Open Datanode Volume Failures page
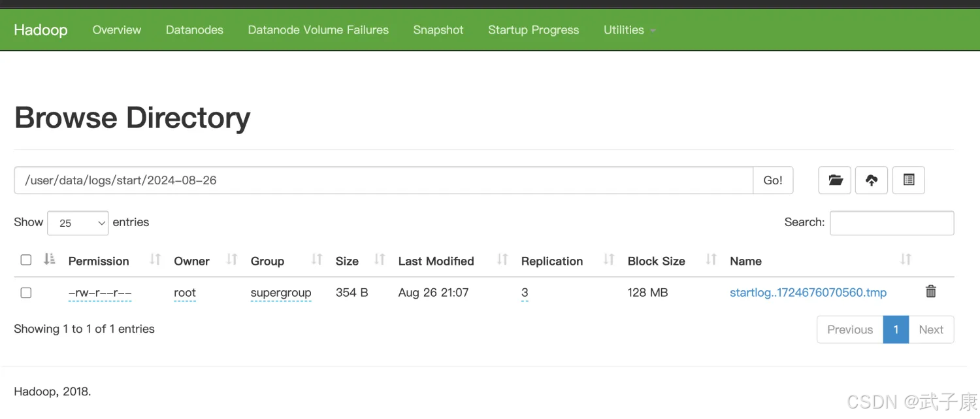The width and height of the screenshot is (980, 419). pos(318,30)
